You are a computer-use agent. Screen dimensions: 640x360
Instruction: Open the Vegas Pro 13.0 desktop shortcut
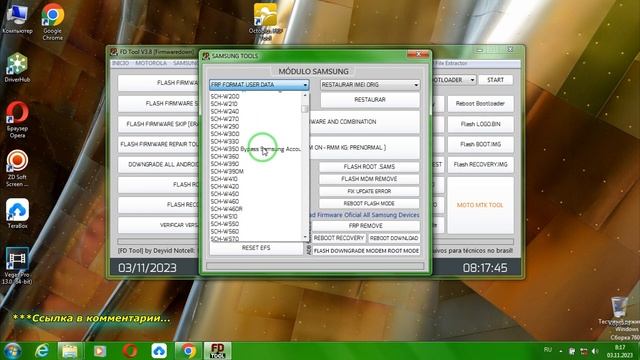(x=17, y=266)
